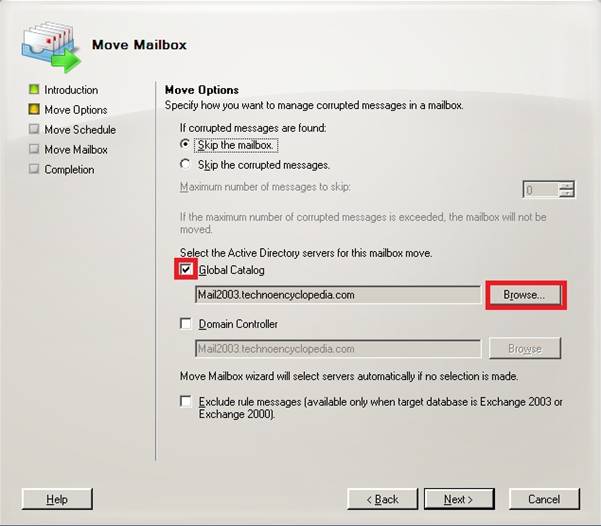Screen dimensions: 601x526
Task: Open the Introduction step in sidebar
Action: [71, 90]
